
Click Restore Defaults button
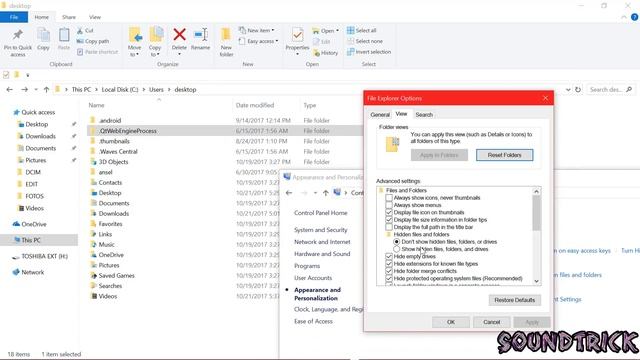[x=515, y=300]
